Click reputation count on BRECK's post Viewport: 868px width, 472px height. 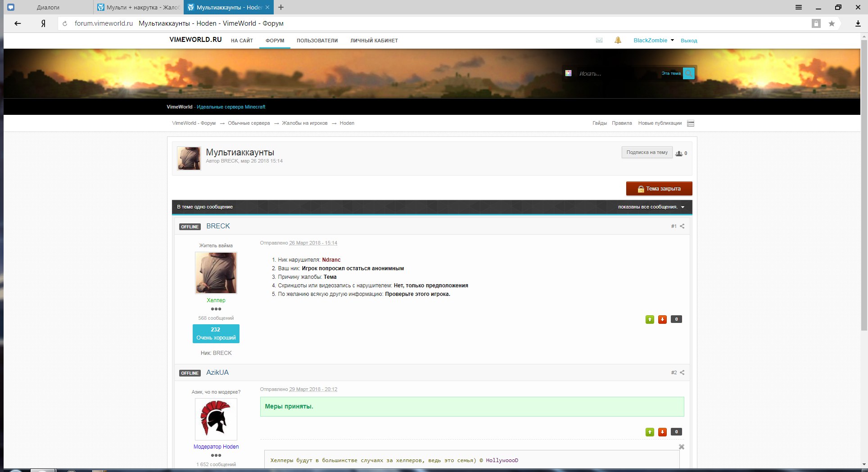pyautogui.click(x=676, y=319)
